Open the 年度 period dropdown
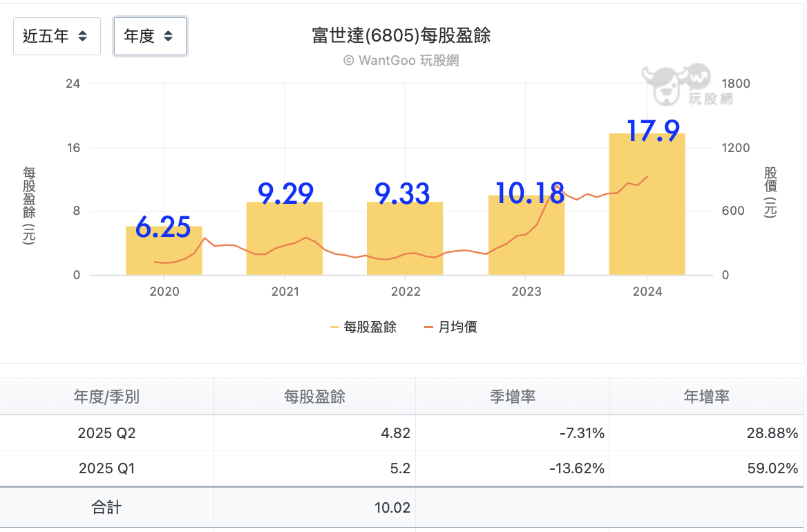Image resolution: width=807 pixels, height=532 pixels. pos(150,37)
